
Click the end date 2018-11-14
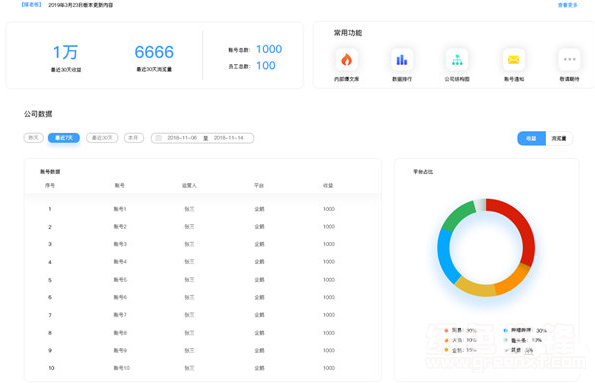click(229, 138)
